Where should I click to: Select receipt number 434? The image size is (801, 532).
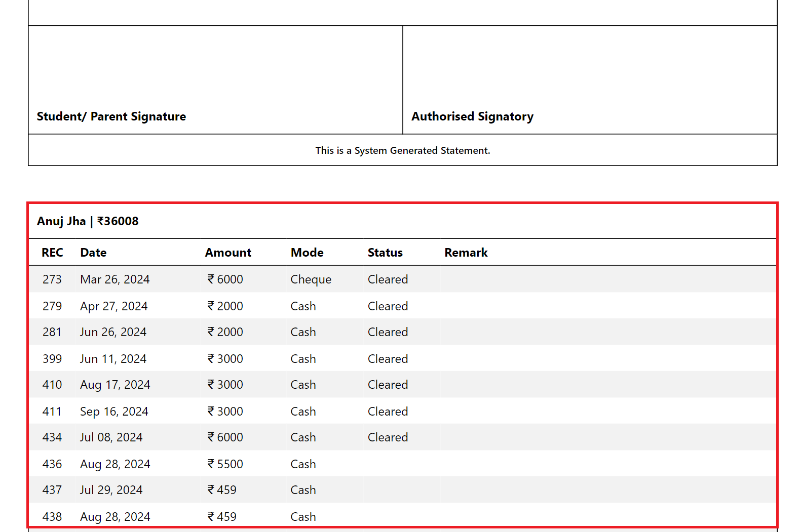52,437
